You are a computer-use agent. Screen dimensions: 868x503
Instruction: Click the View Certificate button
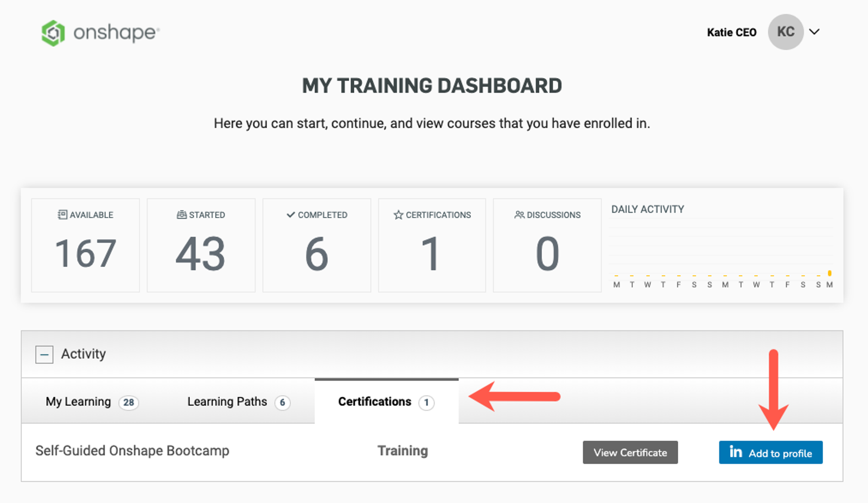[x=630, y=453]
